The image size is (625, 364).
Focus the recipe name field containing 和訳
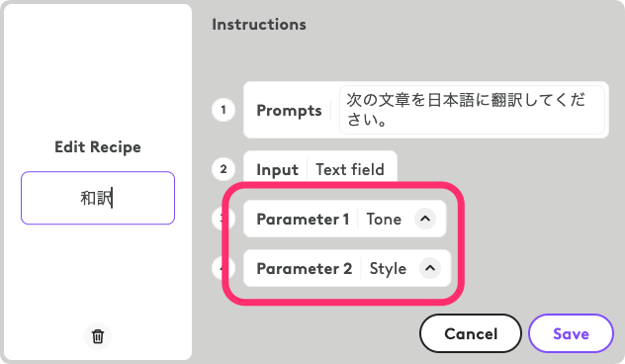point(98,198)
